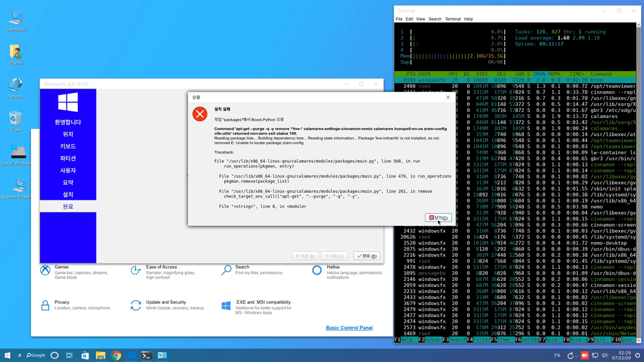Viewport: 644px width, 362px height.
Task: Open the volume tray icon
Action: 604,355
